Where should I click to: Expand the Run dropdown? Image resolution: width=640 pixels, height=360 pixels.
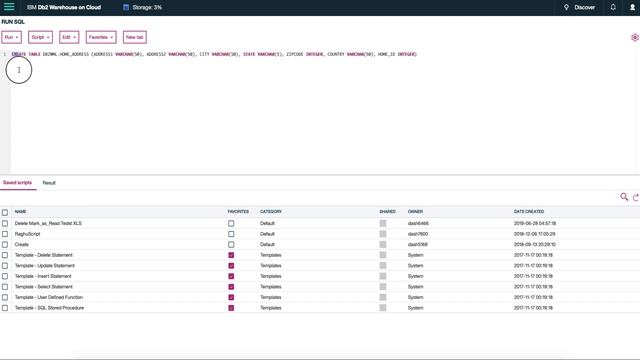(11, 37)
